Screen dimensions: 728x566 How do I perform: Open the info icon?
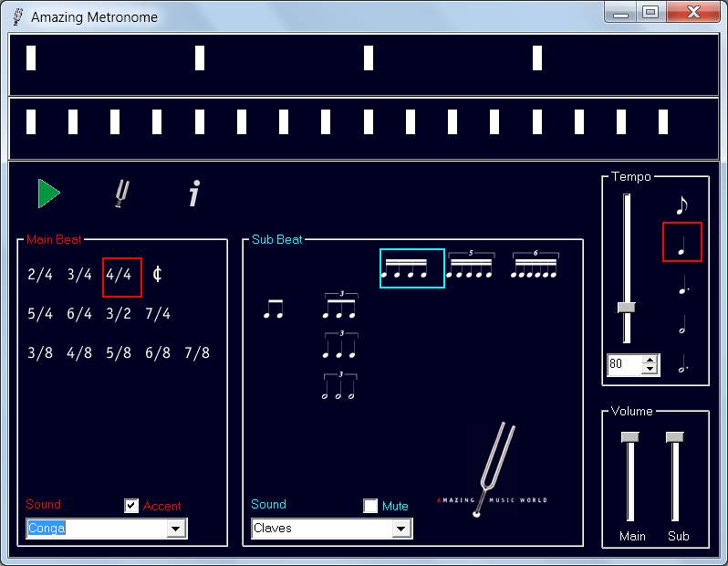[193, 194]
